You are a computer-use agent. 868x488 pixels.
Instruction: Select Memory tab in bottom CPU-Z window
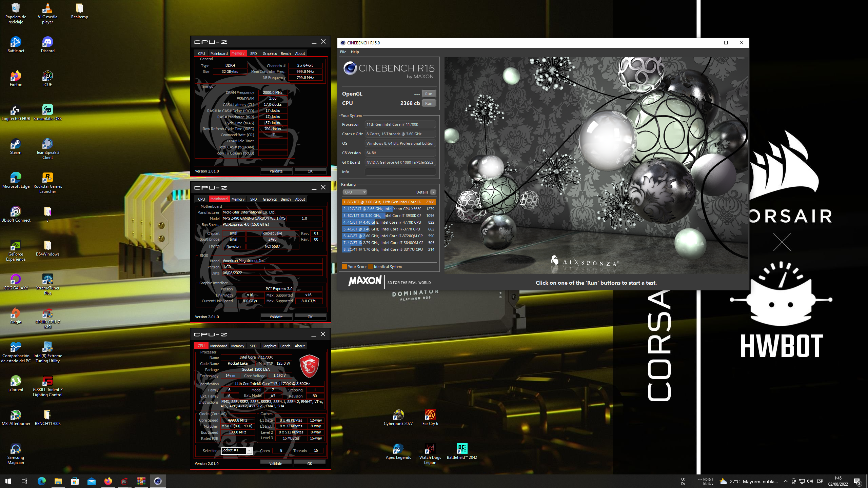tap(238, 346)
